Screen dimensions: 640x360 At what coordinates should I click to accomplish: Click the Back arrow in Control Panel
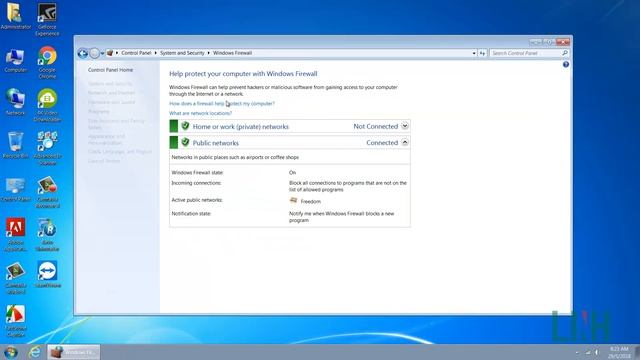(x=82, y=53)
